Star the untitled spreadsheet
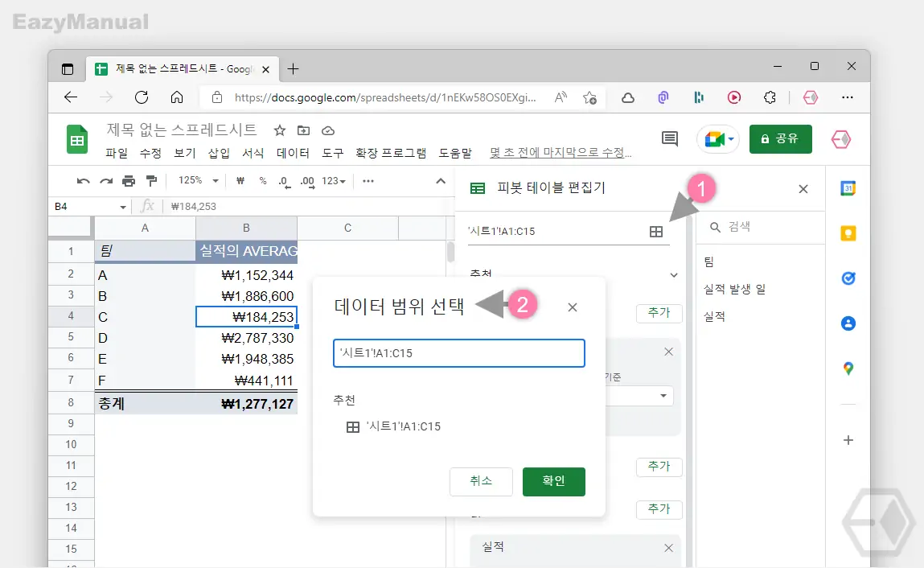Screen dimensions: 924x568 click(280, 130)
